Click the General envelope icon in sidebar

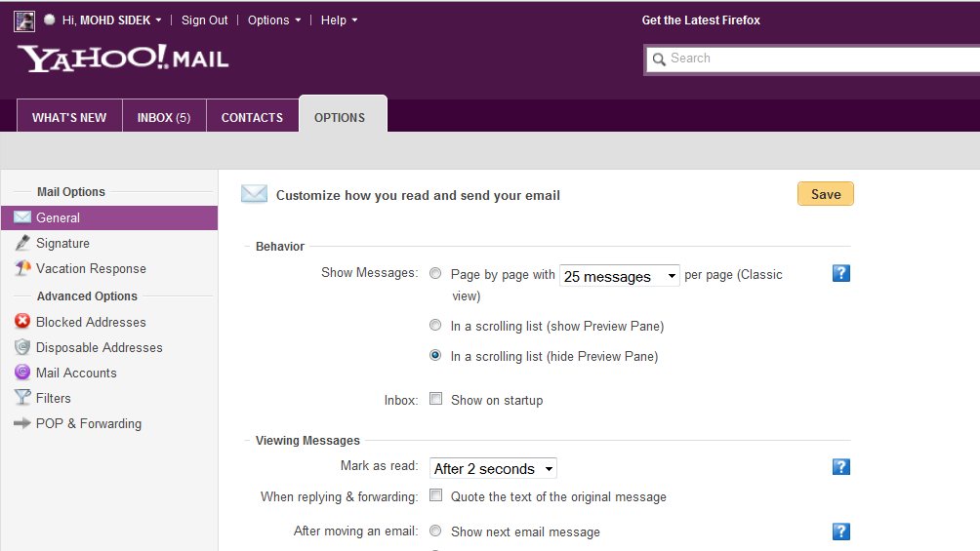(x=22, y=217)
